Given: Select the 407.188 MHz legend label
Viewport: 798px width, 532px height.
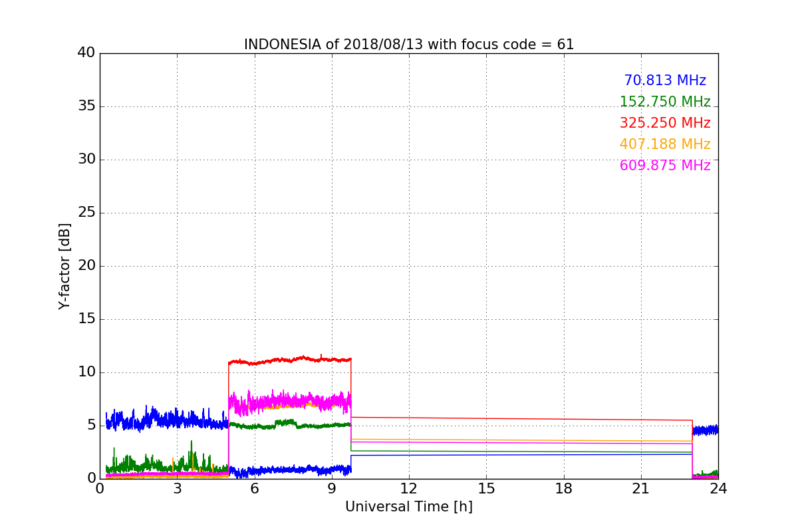Looking at the screenshot, I should 665,144.
